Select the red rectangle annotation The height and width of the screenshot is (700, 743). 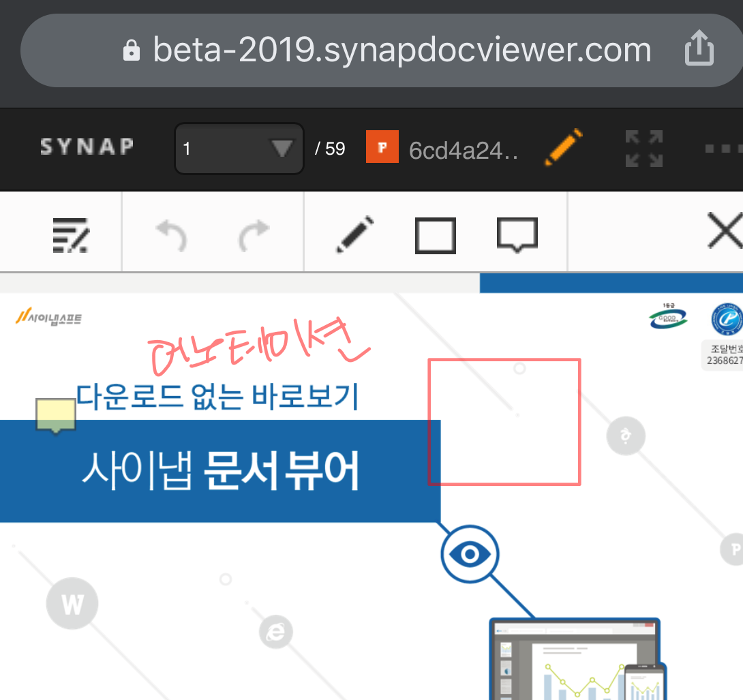pyautogui.click(x=504, y=422)
